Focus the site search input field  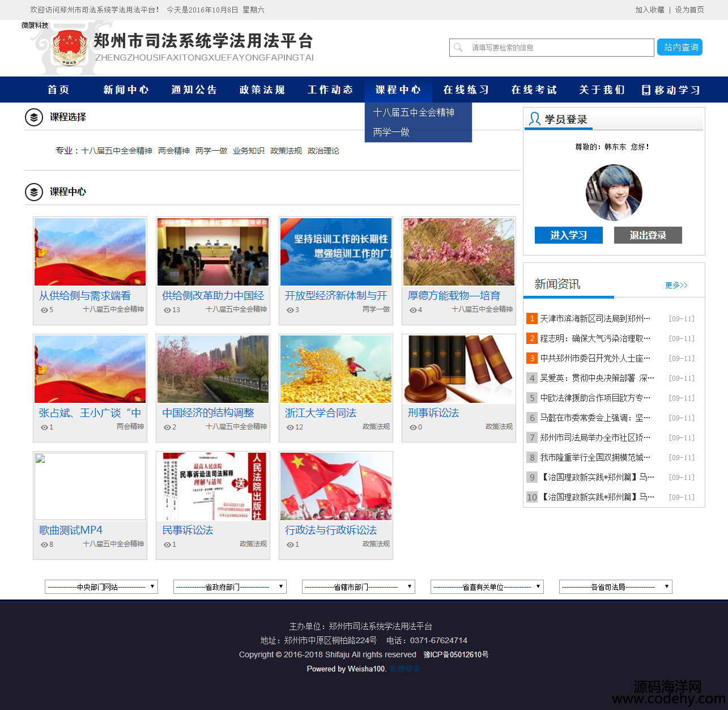coord(552,48)
